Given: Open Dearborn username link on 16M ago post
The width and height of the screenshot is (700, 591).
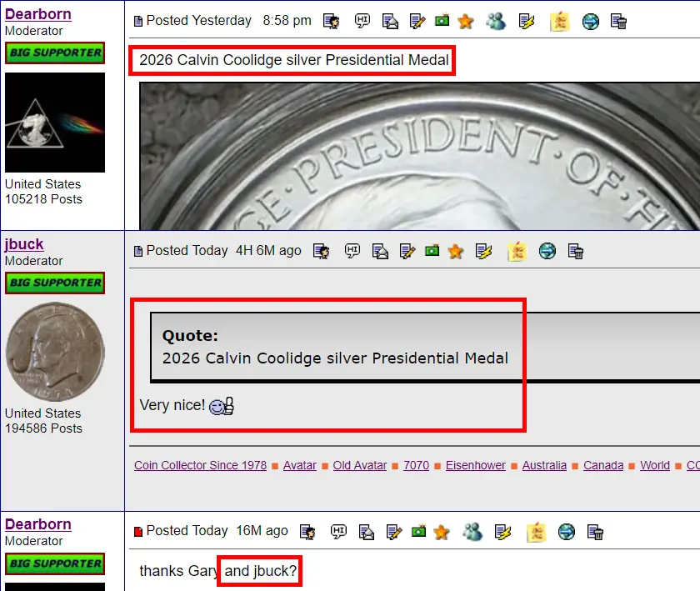Looking at the screenshot, I should click(x=38, y=524).
